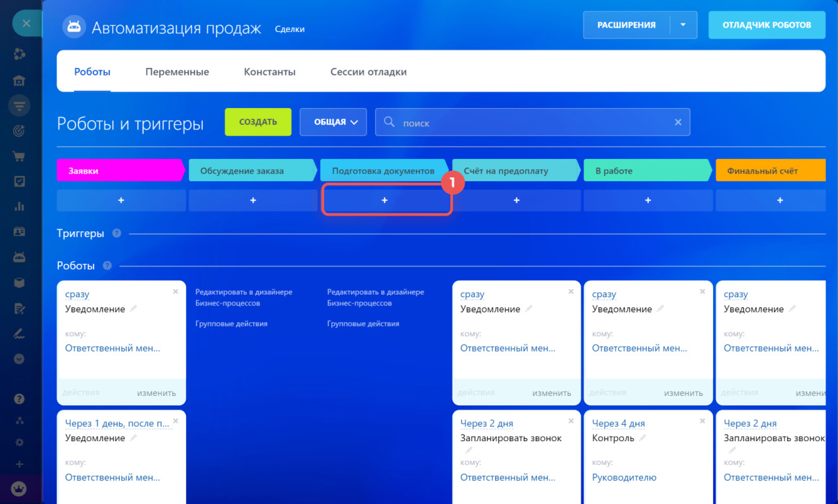Open the ОБЩАЯ dropdown
Image resolution: width=838 pixels, height=504 pixels.
coord(333,122)
